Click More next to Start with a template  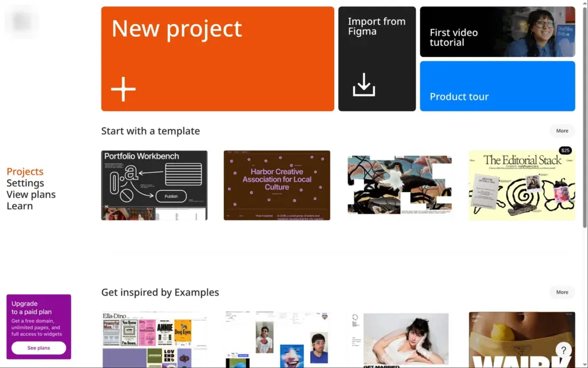[562, 131]
